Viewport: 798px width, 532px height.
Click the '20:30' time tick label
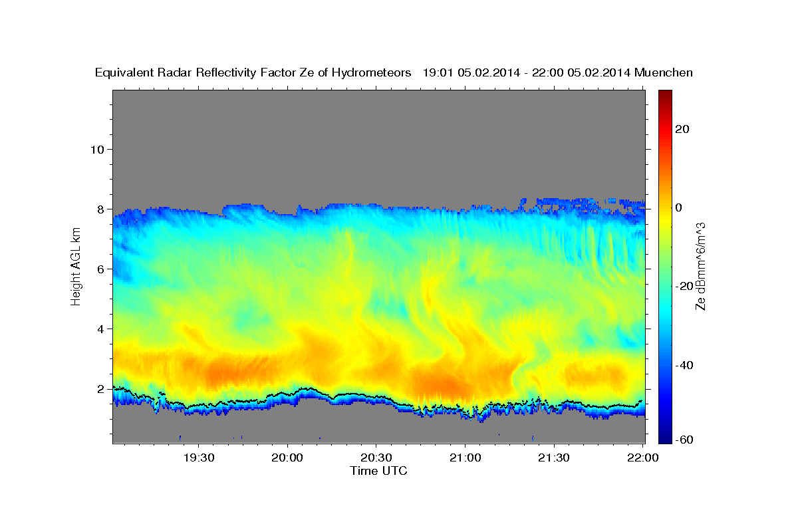pos(376,458)
